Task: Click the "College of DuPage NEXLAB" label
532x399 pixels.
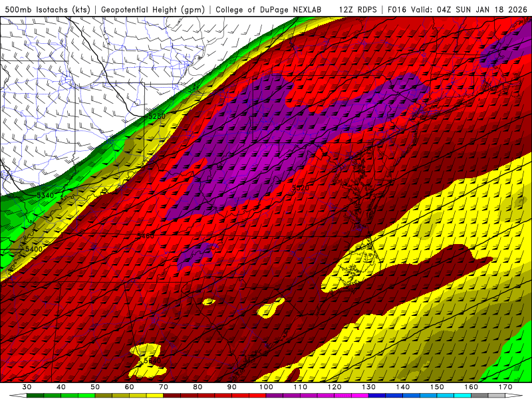Action: (x=269, y=9)
